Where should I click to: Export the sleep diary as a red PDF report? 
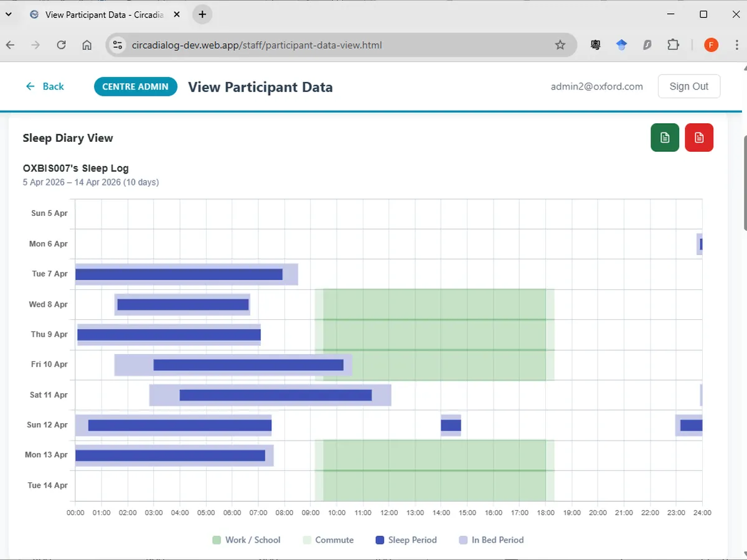point(699,138)
